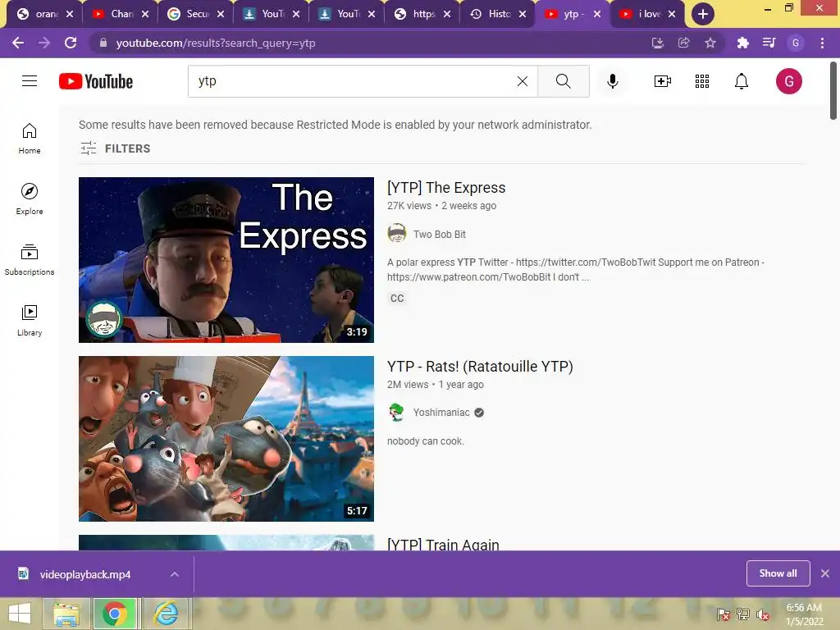Click Show all downloads button

(778, 573)
